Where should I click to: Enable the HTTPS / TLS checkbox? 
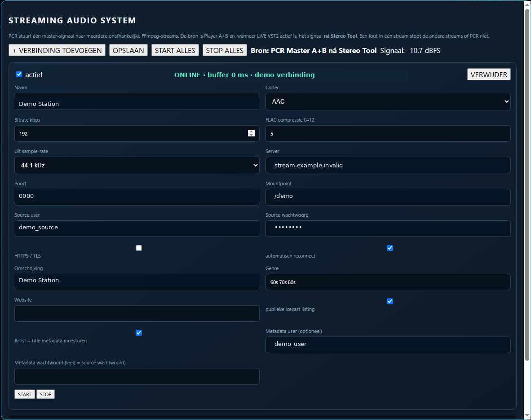[139, 248]
